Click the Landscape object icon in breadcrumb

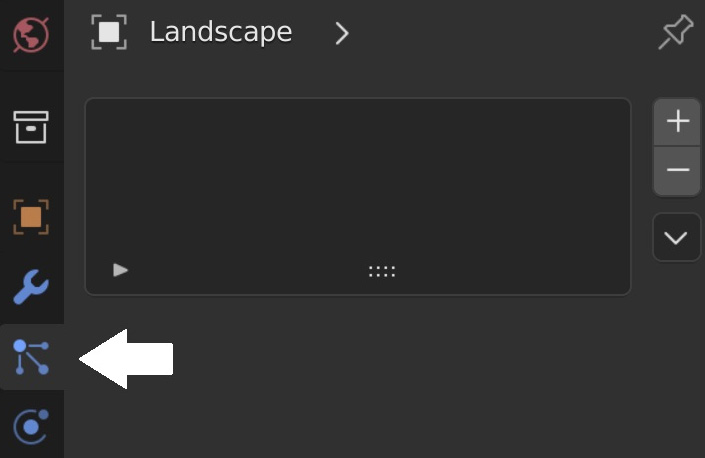point(109,32)
